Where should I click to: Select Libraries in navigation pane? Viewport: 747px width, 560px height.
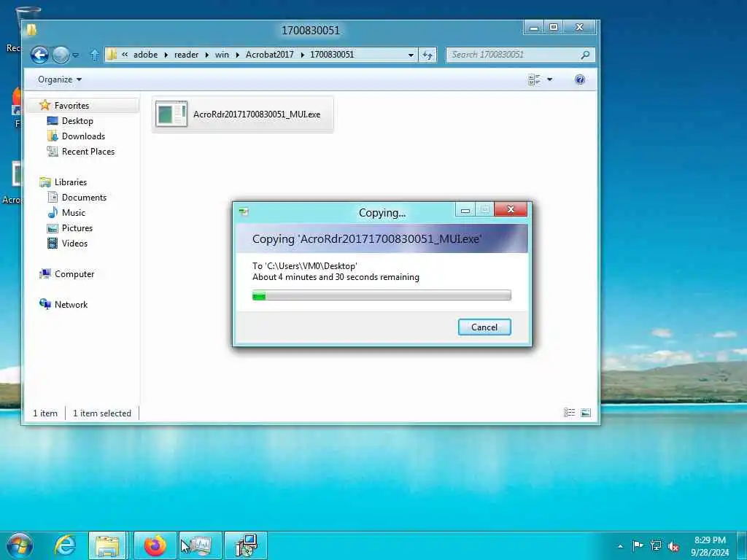tap(71, 182)
